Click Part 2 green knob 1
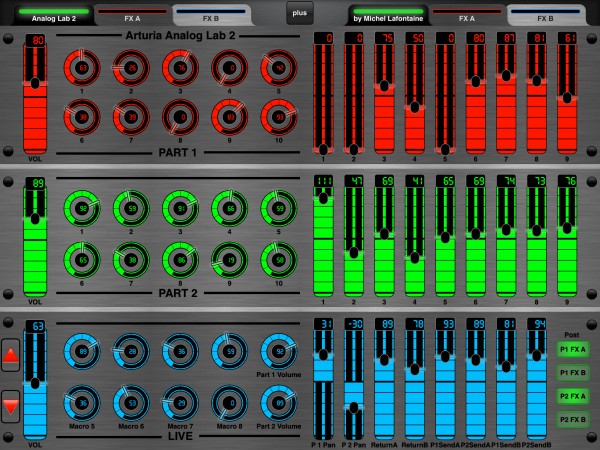The width and height of the screenshot is (600, 450). click(82, 209)
